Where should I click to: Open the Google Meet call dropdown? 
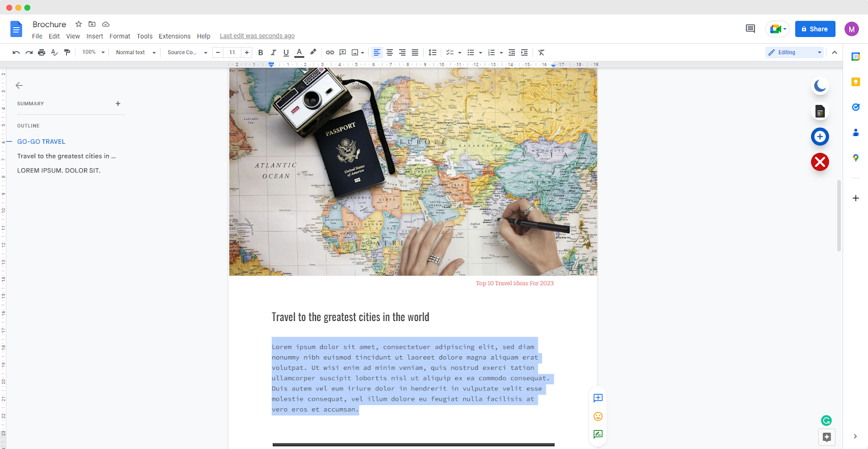(x=777, y=29)
